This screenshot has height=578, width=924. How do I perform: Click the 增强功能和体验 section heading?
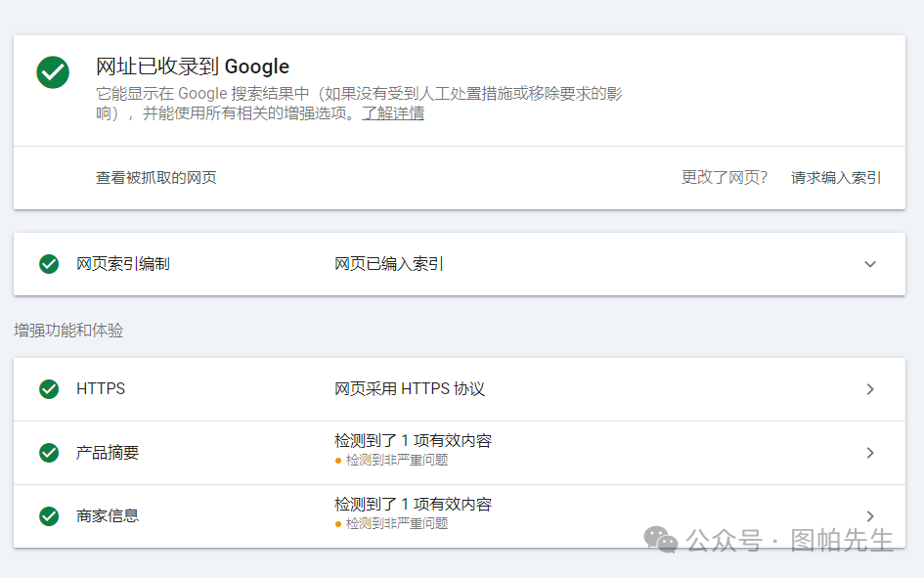click(68, 331)
